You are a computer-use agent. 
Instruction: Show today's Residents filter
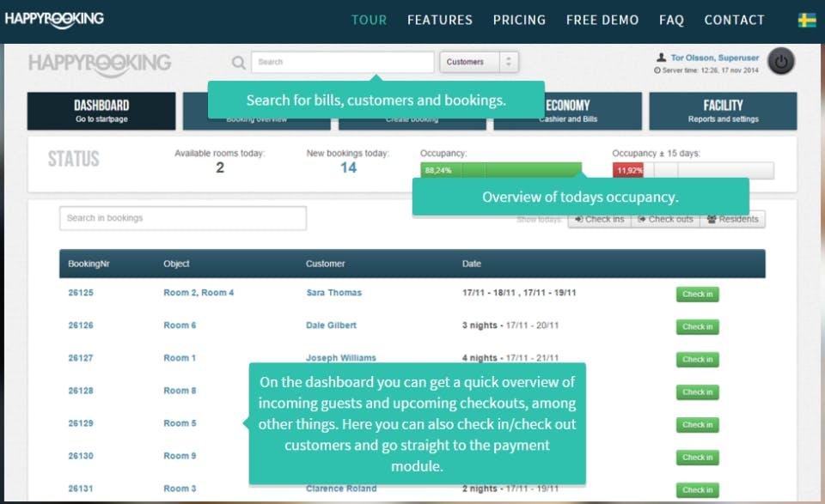click(732, 219)
